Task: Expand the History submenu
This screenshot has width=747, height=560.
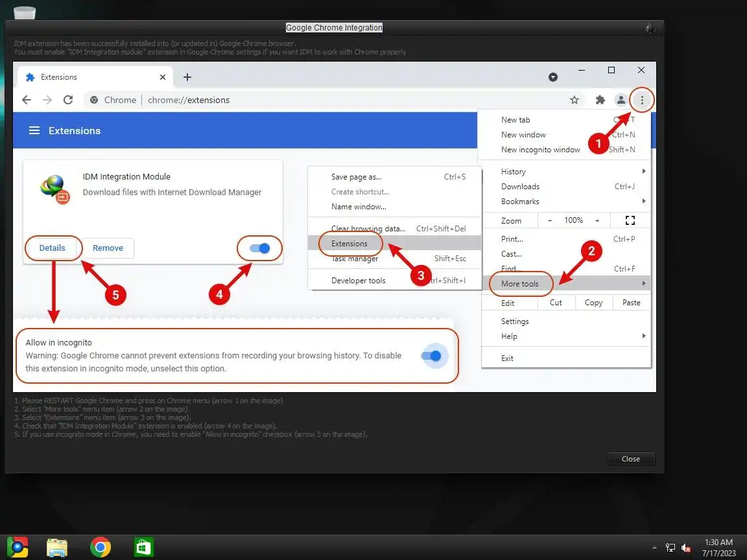Action: click(567, 171)
